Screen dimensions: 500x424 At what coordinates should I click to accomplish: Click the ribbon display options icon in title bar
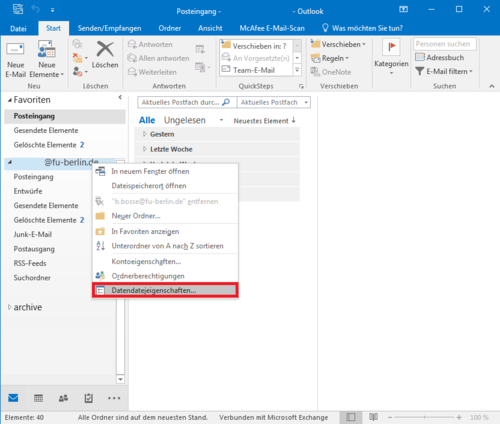[x=403, y=9]
